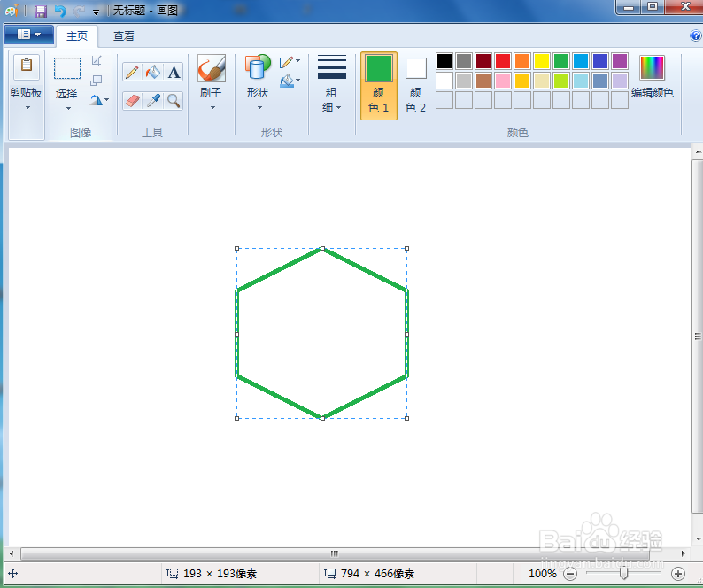Pick the indigo blue color swatch
The height and width of the screenshot is (588, 703).
point(600,61)
